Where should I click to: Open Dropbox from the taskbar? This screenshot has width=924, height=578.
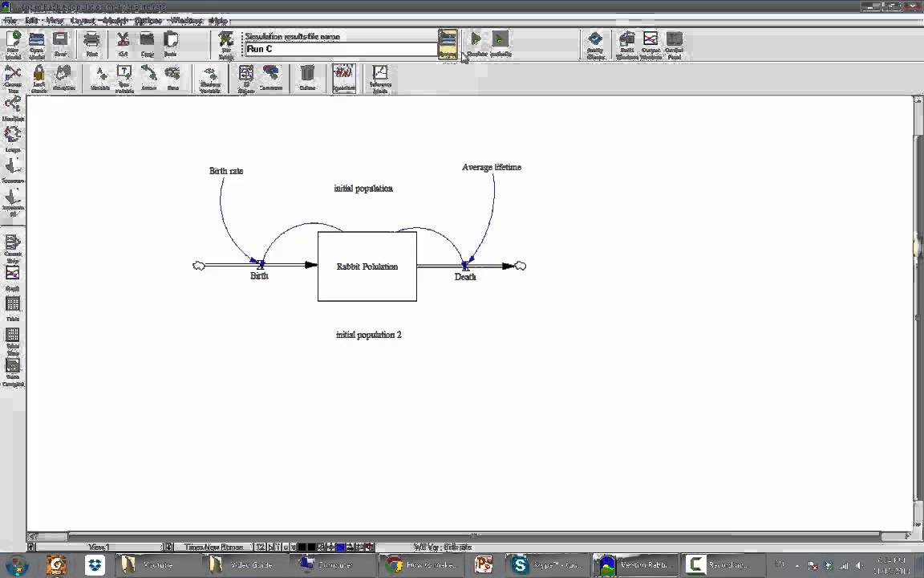pyautogui.click(x=95, y=565)
